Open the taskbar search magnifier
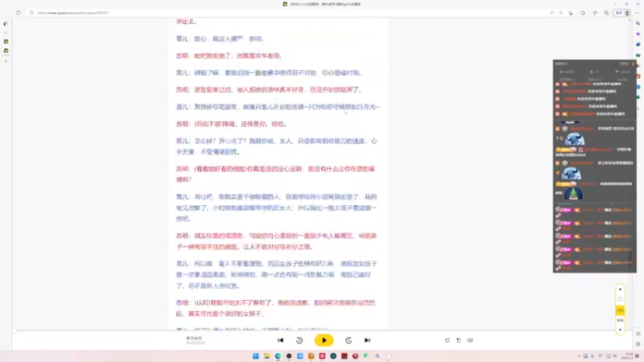 point(377,356)
